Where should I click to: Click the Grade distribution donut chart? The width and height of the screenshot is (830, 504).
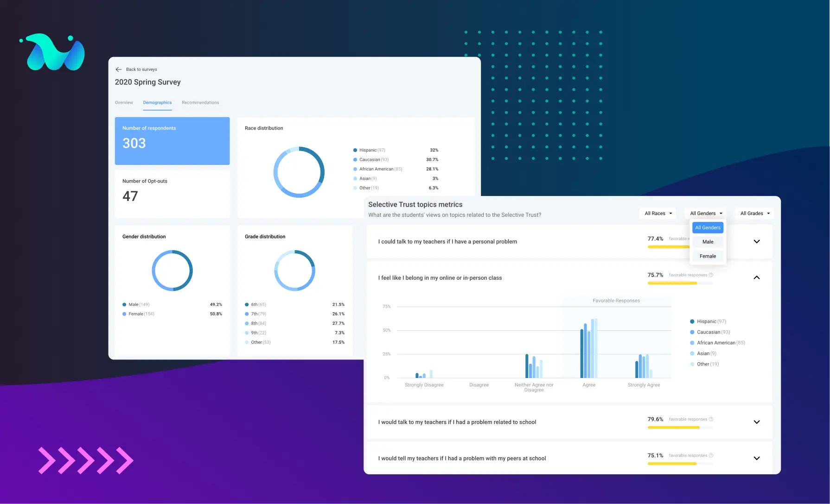tap(294, 271)
